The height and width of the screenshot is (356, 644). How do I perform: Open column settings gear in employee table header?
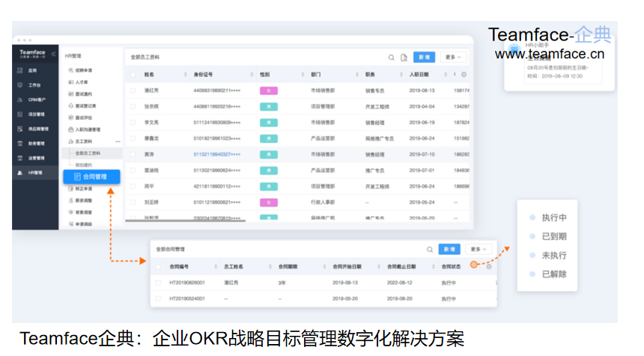[x=464, y=75]
